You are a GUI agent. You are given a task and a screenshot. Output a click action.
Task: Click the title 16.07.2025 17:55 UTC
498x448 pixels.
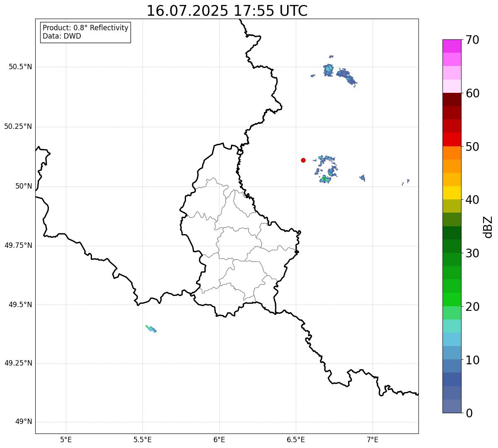tap(227, 11)
